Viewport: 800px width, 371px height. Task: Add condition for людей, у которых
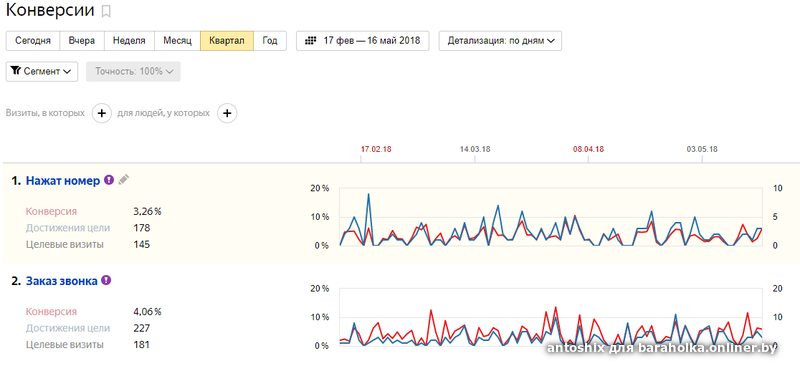[227, 113]
